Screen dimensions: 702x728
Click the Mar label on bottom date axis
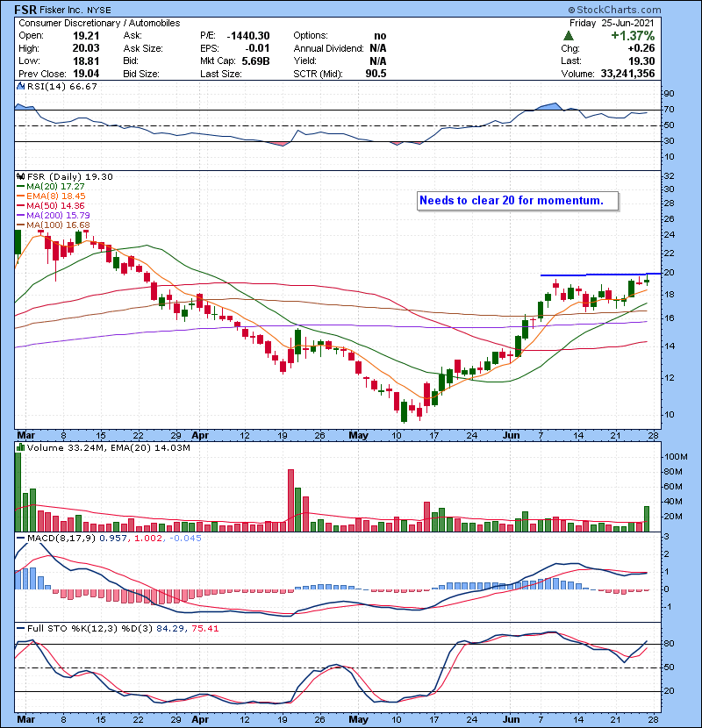click(x=26, y=719)
